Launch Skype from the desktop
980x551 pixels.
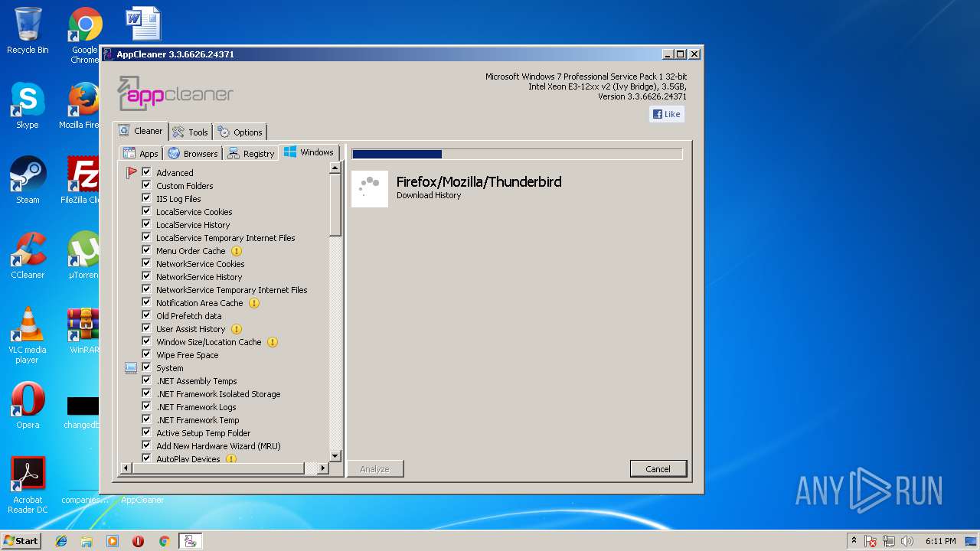pos(28,106)
